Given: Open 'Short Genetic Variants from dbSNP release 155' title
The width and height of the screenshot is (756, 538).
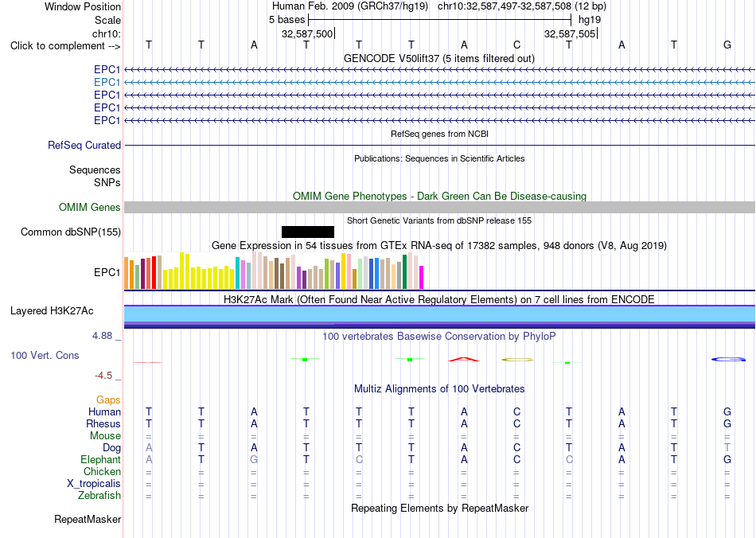Looking at the screenshot, I should (439, 220).
